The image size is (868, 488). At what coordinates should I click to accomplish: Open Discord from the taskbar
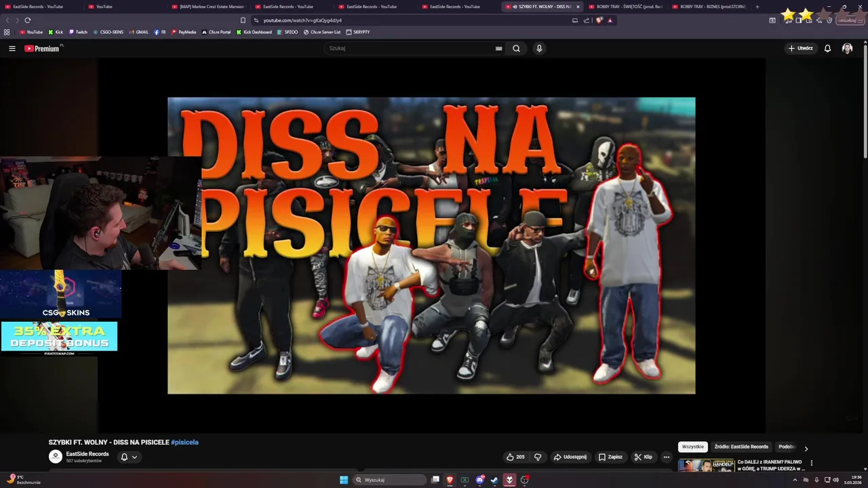click(x=479, y=480)
